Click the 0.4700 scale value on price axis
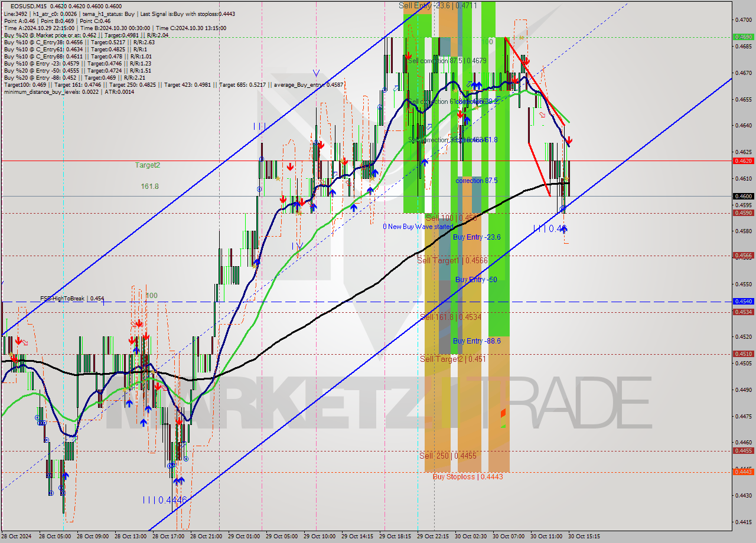Image resolution: width=756 pixels, height=543 pixels. [742, 19]
